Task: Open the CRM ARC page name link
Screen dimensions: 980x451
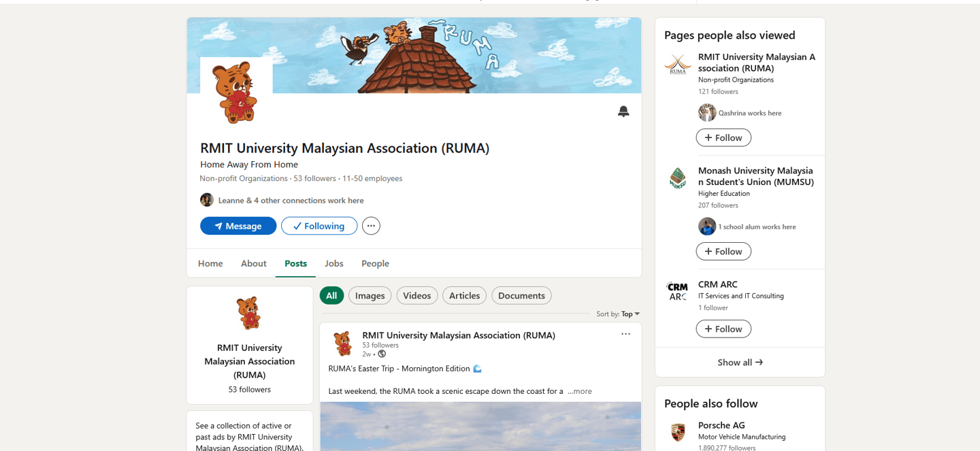Action: pos(718,284)
